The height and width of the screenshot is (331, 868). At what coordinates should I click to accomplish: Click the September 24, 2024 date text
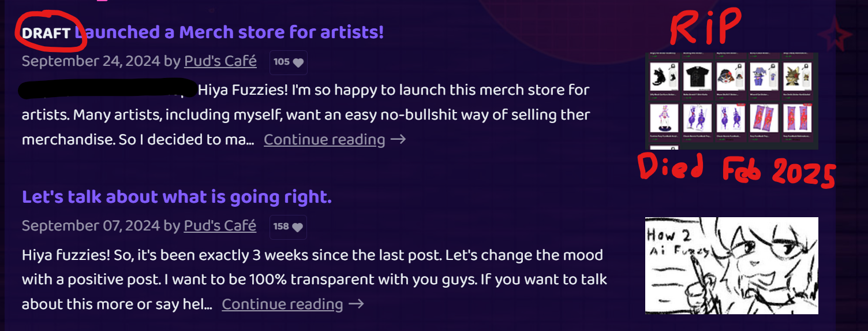[x=91, y=61]
